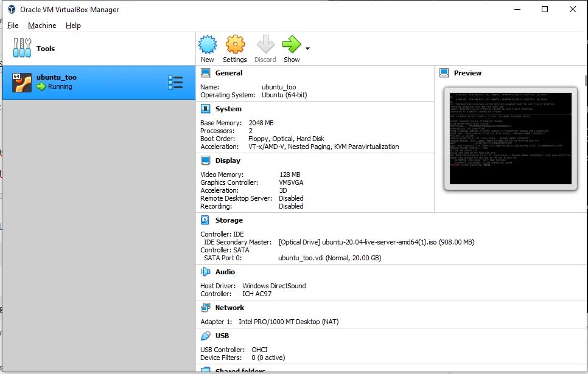Maximize the VirtualBox Manager window

click(545, 9)
